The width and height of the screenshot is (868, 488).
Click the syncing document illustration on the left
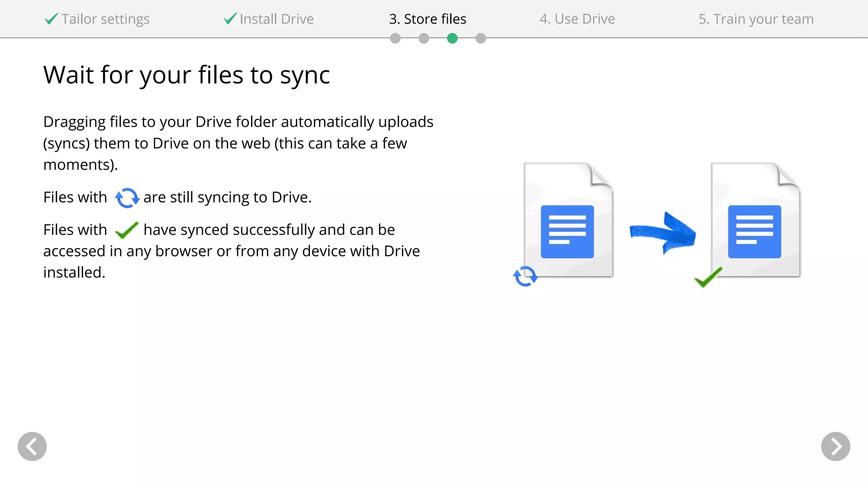(568, 220)
